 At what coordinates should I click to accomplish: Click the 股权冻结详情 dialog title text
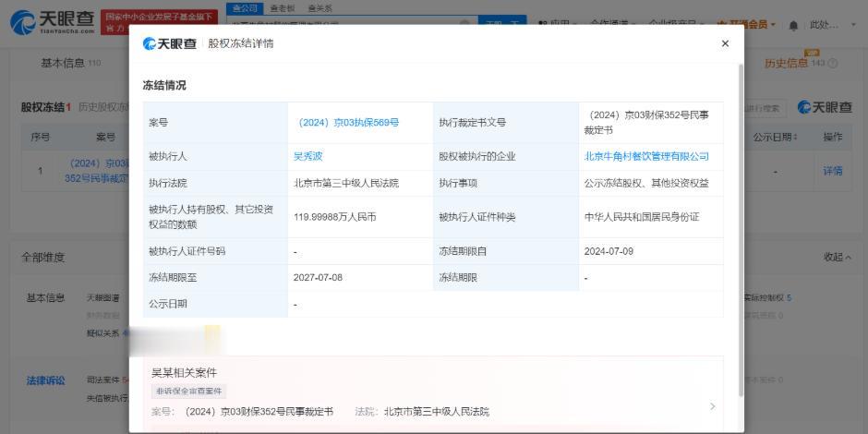pyautogui.click(x=241, y=43)
